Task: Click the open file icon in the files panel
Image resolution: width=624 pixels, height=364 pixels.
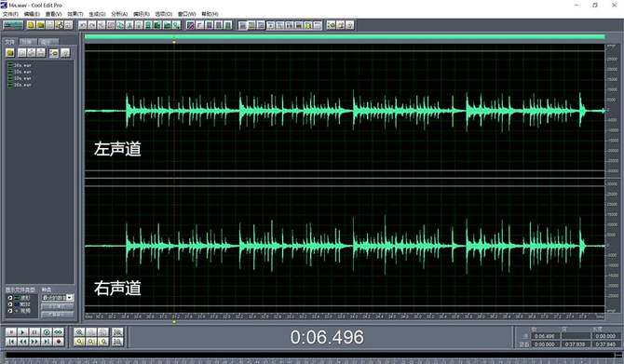Action: pos(10,53)
